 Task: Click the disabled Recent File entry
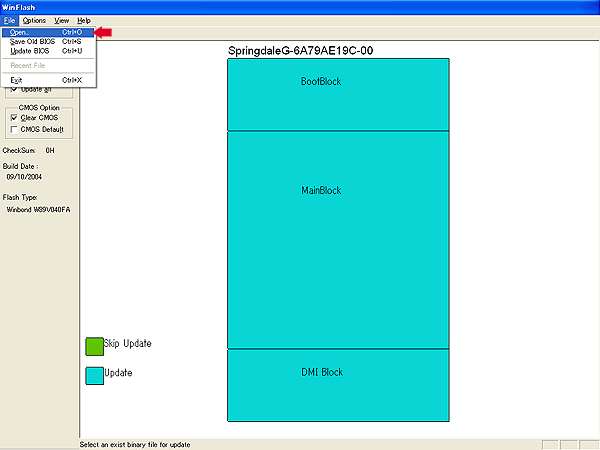point(48,65)
